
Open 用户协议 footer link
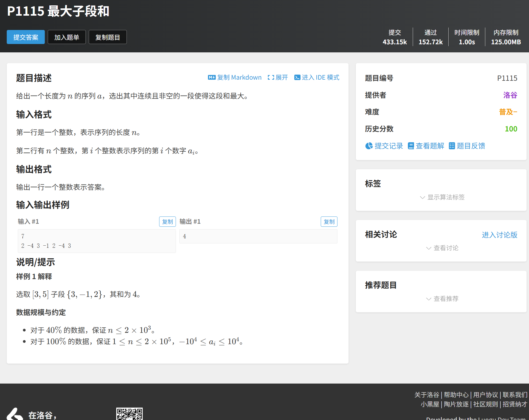(x=485, y=395)
